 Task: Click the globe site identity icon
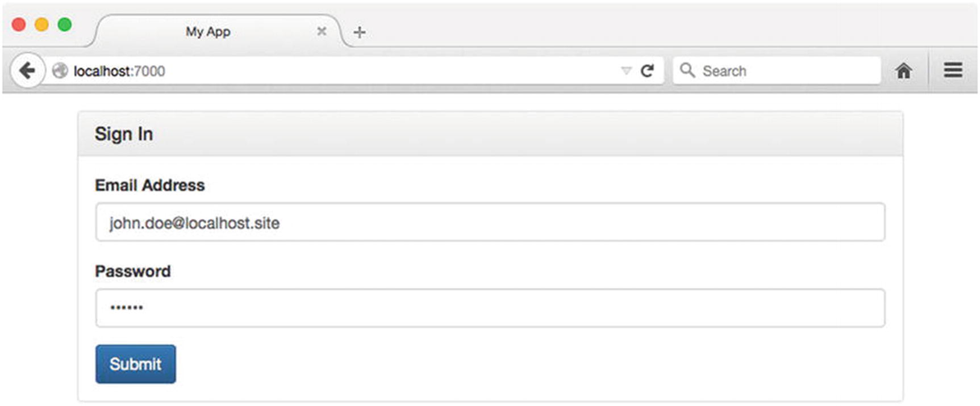coord(60,71)
